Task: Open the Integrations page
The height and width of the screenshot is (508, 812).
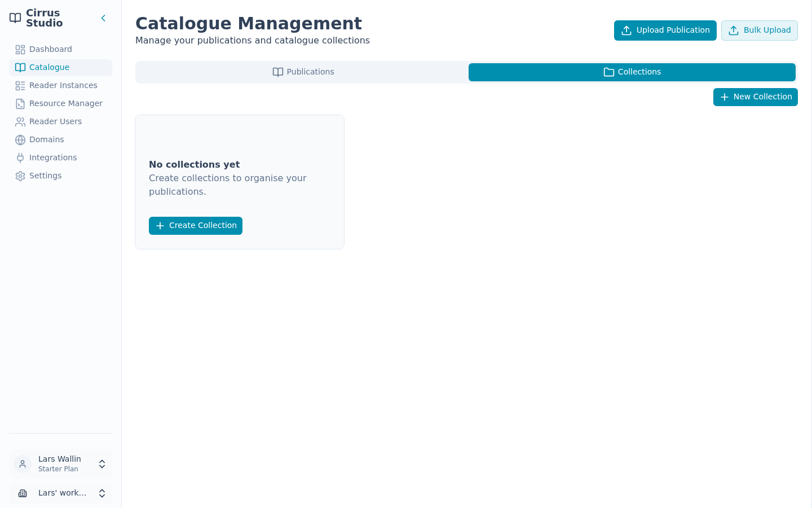Action: (60, 158)
